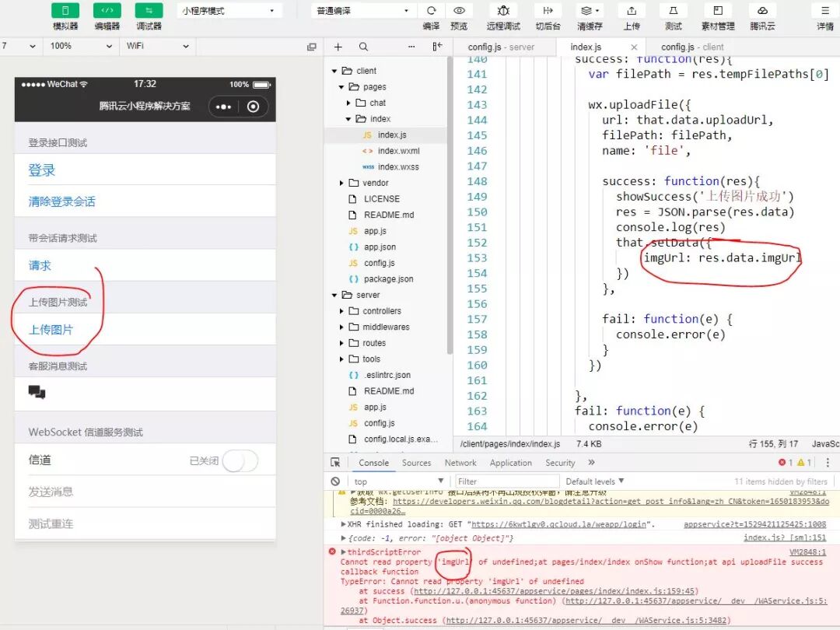Open the asset management icon
The image size is (840, 630).
[718, 11]
